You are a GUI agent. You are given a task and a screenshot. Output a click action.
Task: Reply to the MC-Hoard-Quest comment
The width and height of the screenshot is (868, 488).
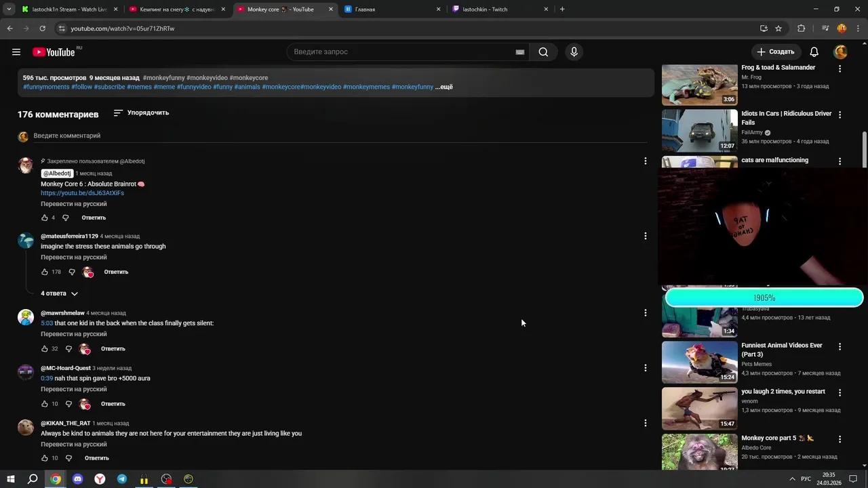pos(113,404)
